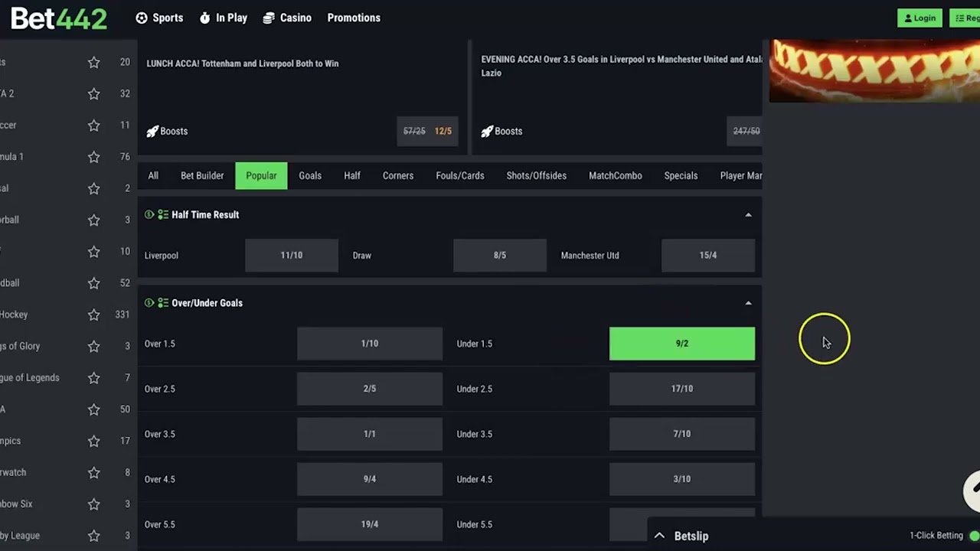The image size is (980, 551).
Task: Select Under 2.5 goals at 17/10
Action: point(682,389)
